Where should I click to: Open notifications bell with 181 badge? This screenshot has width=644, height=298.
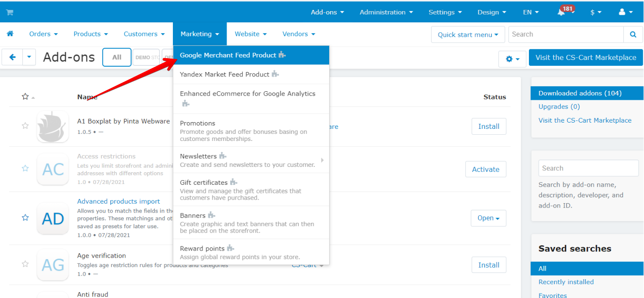[x=561, y=12]
